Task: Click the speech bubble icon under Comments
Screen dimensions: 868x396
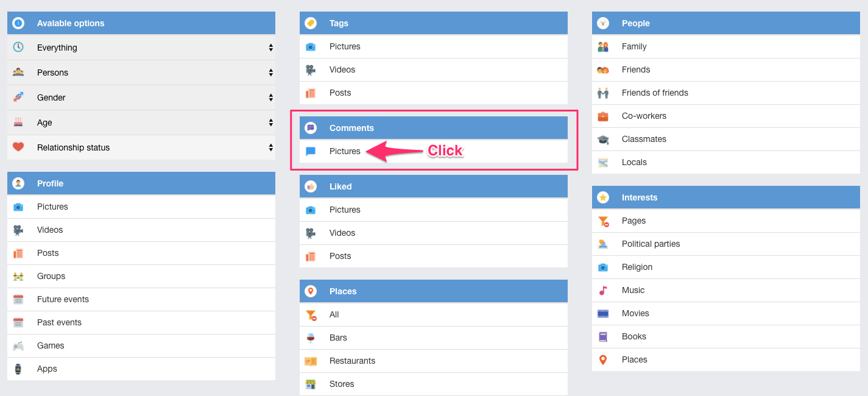Action: click(x=311, y=152)
